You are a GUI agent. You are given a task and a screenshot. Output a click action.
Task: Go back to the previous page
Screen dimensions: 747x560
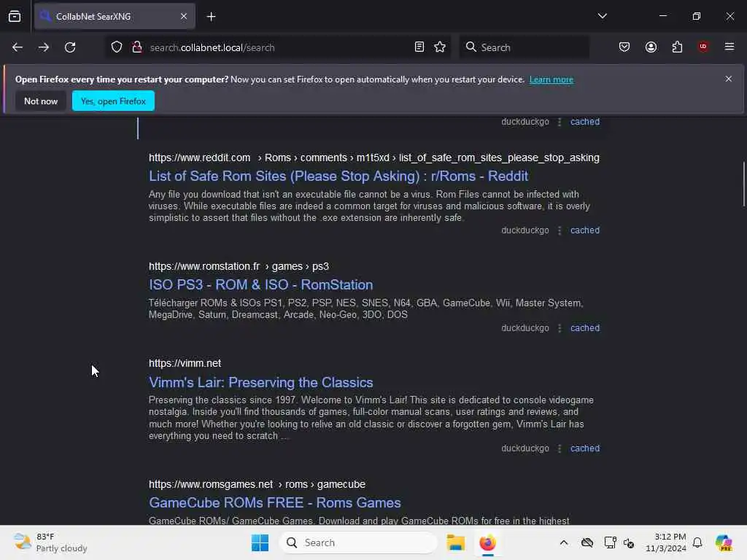point(18,47)
